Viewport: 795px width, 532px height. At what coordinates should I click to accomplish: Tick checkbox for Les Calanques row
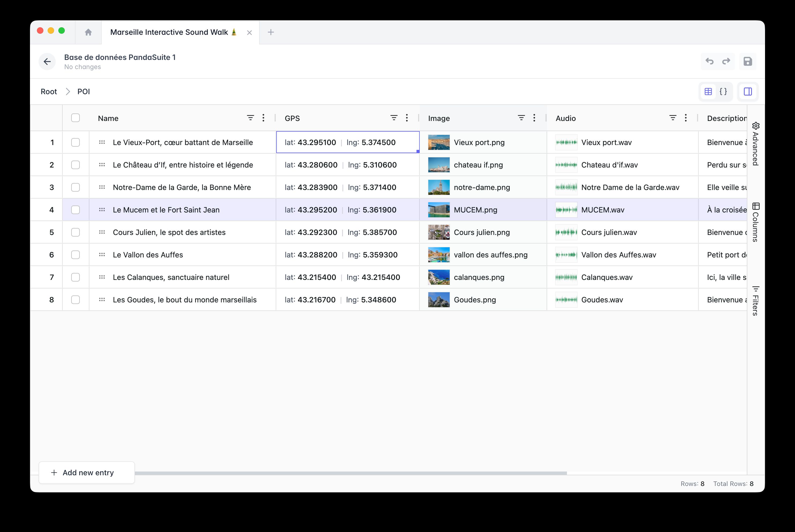(75, 277)
